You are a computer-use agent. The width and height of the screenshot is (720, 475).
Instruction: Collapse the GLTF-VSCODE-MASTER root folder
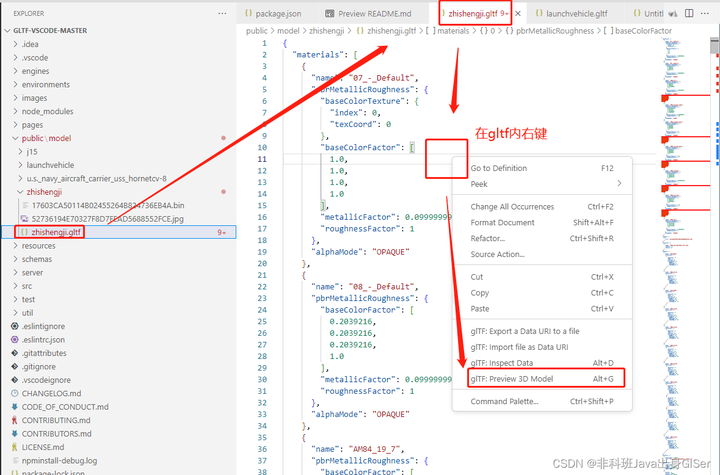(7, 30)
